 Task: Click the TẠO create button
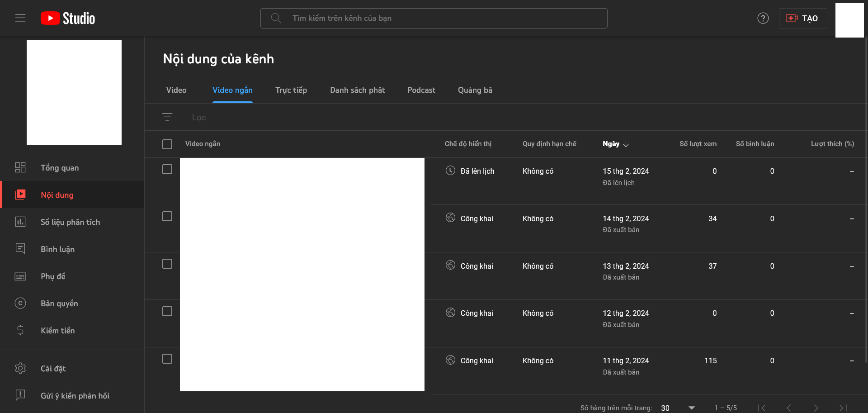(803, 18)
